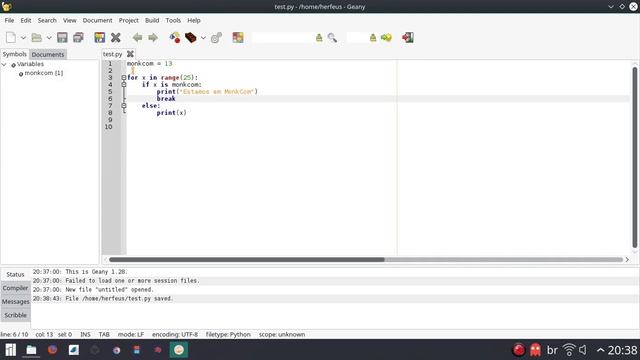The image size is (640, 360).
Task: Open the Build options dropdown arrow
Action: tap(203, 38)
